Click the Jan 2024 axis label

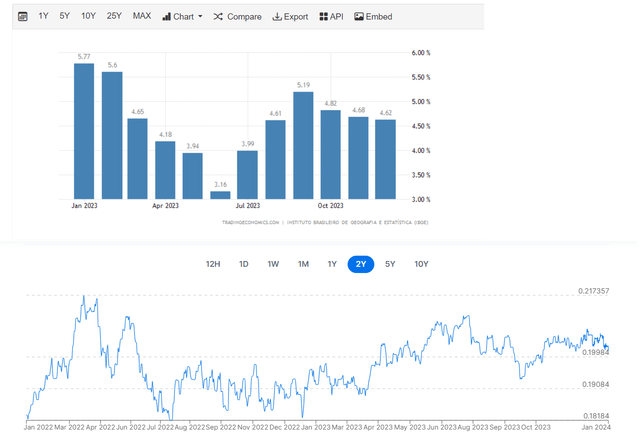596,427
